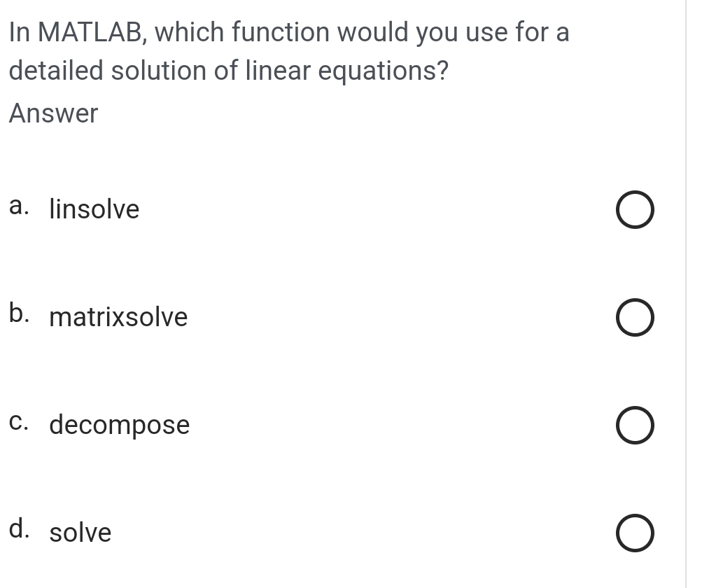Click the Answer heading
This screenshot has height=588, width=709.
coord(52,113)
